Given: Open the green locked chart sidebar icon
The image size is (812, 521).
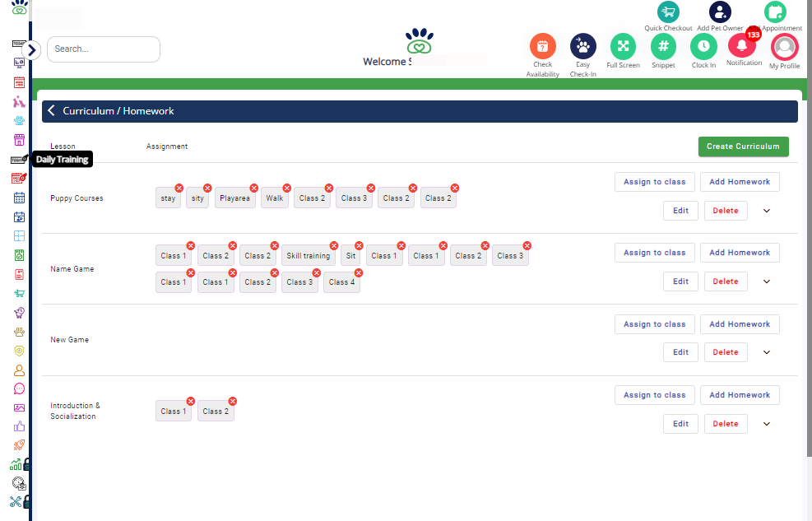Looking at the screenshot, I should (x=19, y=464).
